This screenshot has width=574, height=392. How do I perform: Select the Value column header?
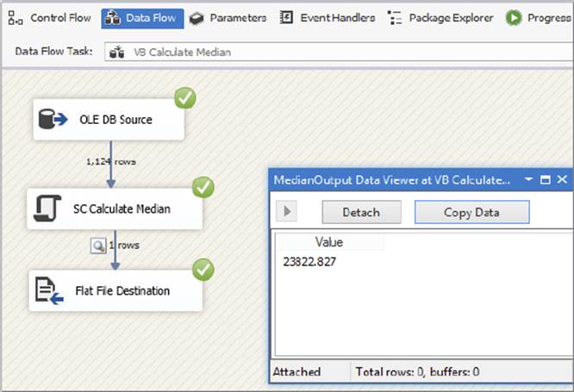click(x=329, y=242)
